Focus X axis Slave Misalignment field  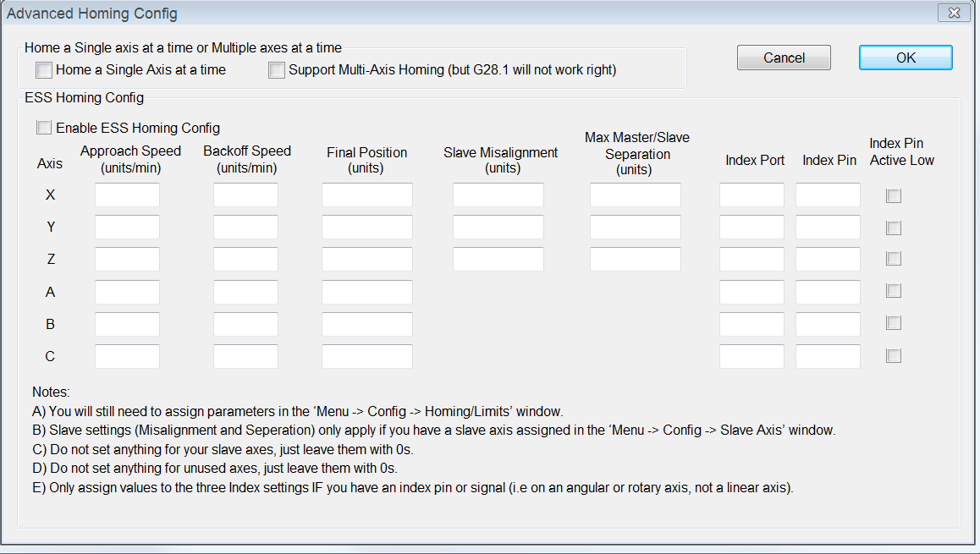498,195
